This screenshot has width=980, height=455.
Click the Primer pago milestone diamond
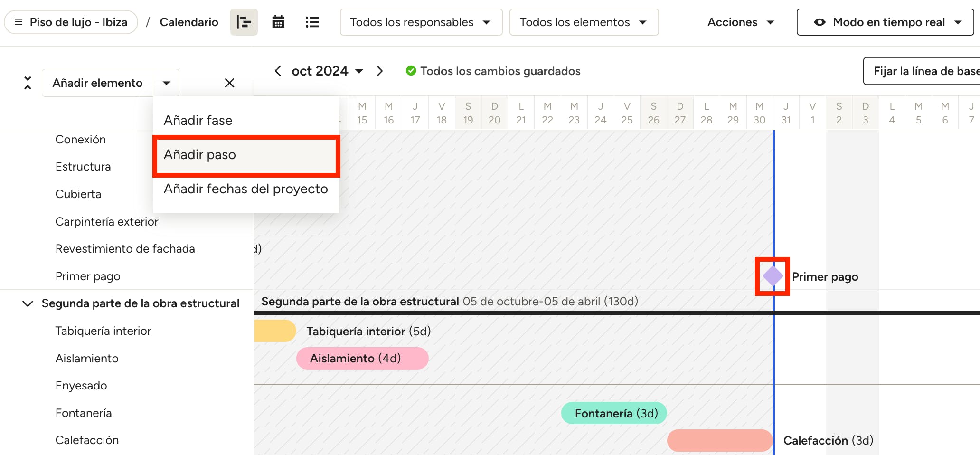(773, 276)
